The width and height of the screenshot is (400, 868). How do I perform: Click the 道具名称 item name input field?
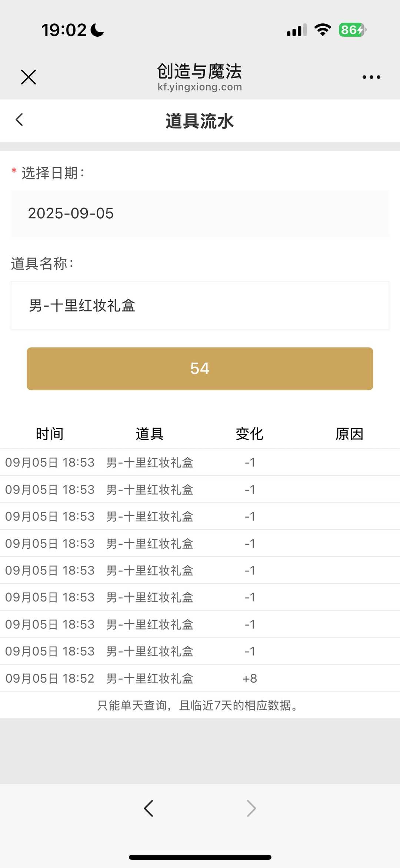point(200,306)
